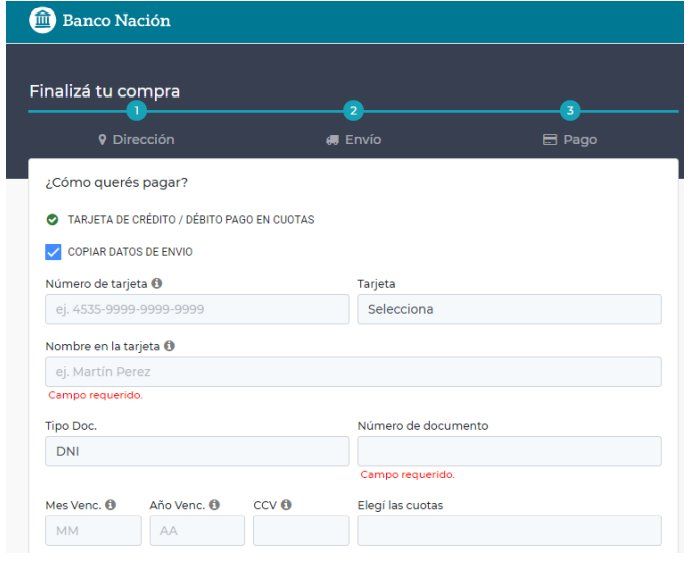Open the Elegí las cuotas dropdown
694x570 pixels.
click(x=509, y=531)
